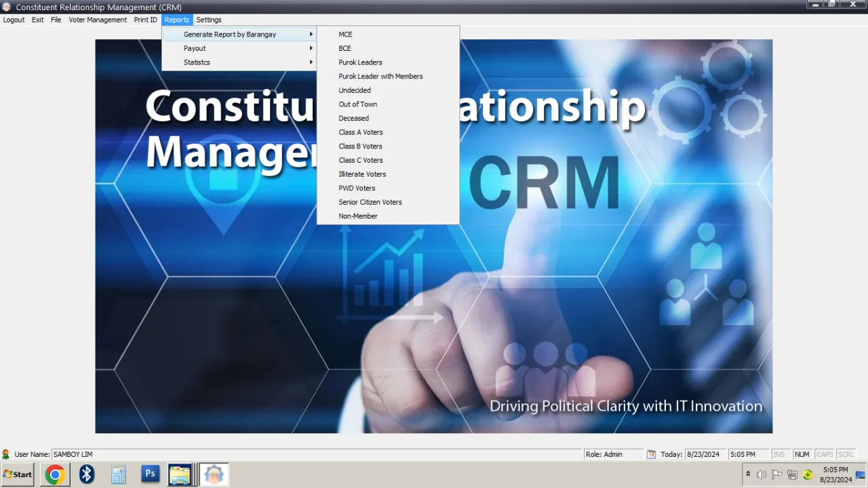Viewport: 868px width, 488px height.
Task: Expand the Payout submenu
Action: pyautogui.click(x=239, y=48)
